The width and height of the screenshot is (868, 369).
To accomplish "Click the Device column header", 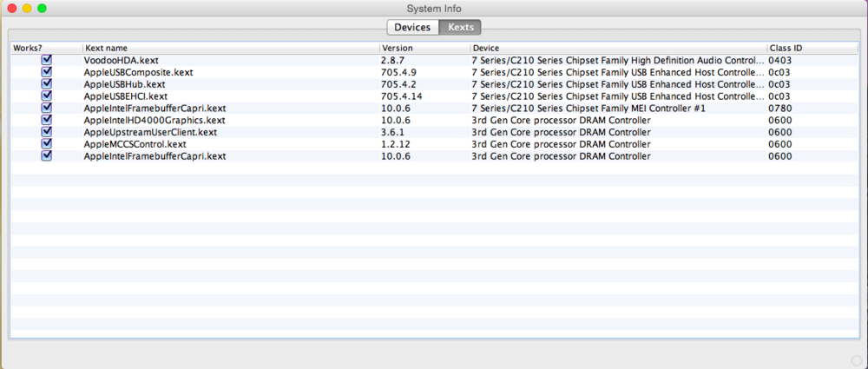I will click(x=616, y=48).
